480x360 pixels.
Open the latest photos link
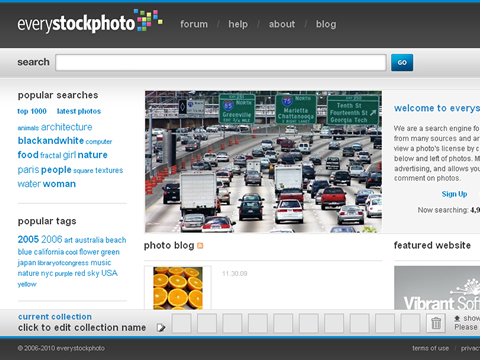point(79,111)
